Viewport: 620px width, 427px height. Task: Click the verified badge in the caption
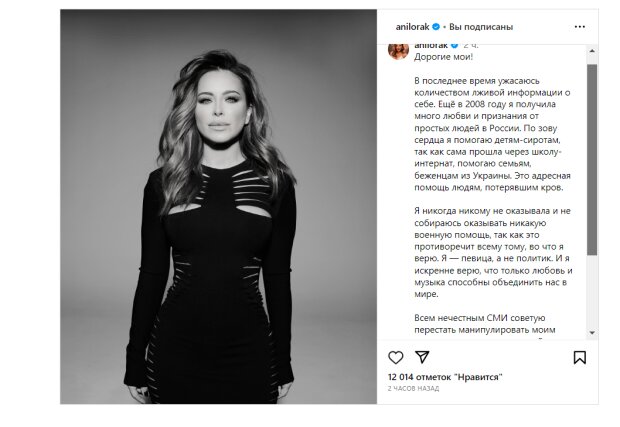454,46
